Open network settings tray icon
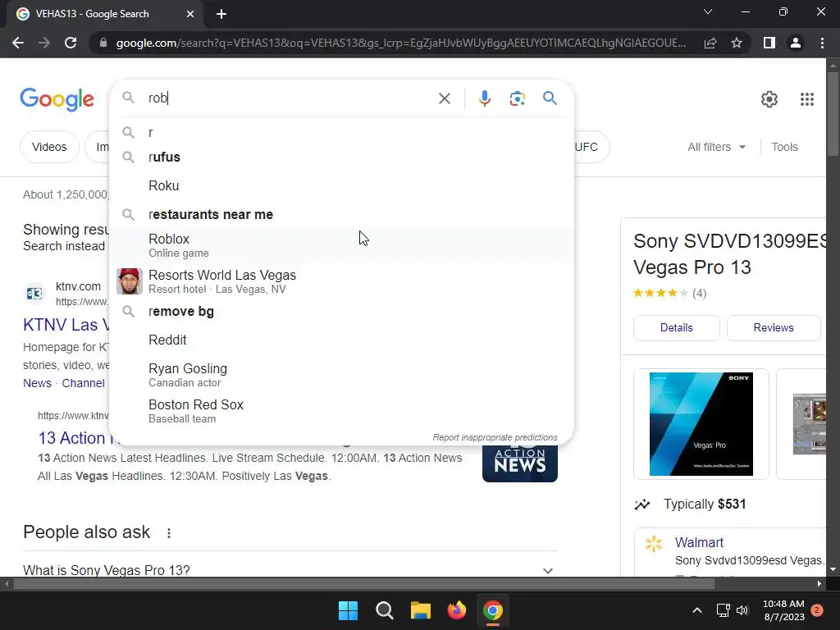840x630 pixels. tap(724, 610)
